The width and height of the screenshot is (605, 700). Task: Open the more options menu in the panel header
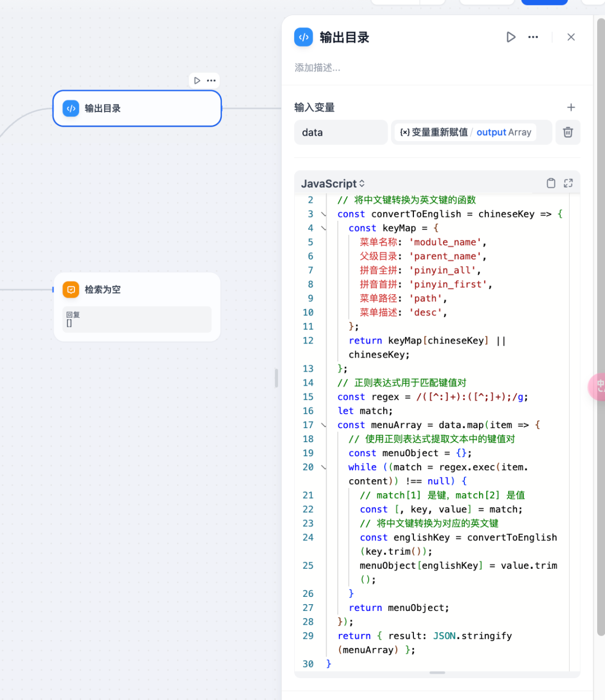click(533, 37)
